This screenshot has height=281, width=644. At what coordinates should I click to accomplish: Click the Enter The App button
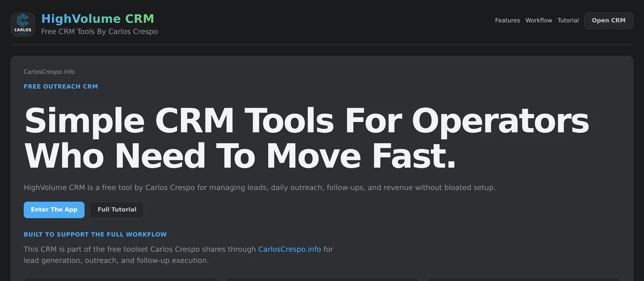point(54,210)
